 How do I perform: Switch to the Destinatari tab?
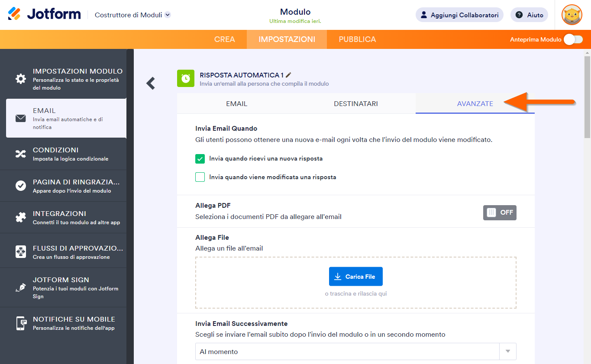(x=355, y=104)
